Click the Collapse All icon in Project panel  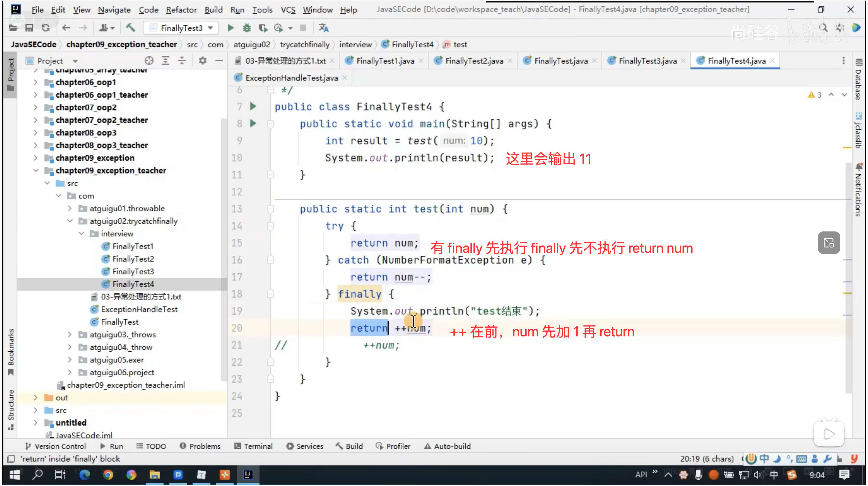[182, 61]
